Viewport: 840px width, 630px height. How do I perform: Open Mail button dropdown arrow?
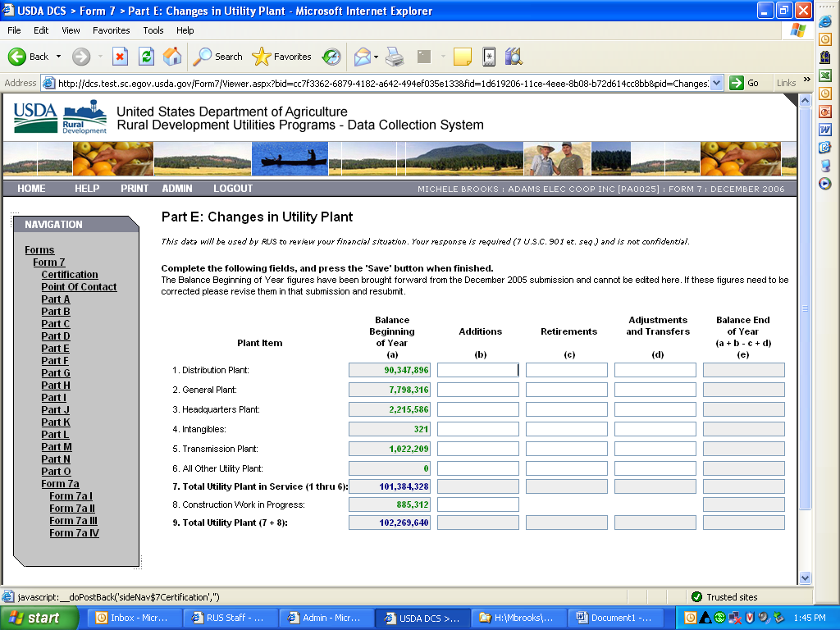pyautogui.click(x=376, y=57)
